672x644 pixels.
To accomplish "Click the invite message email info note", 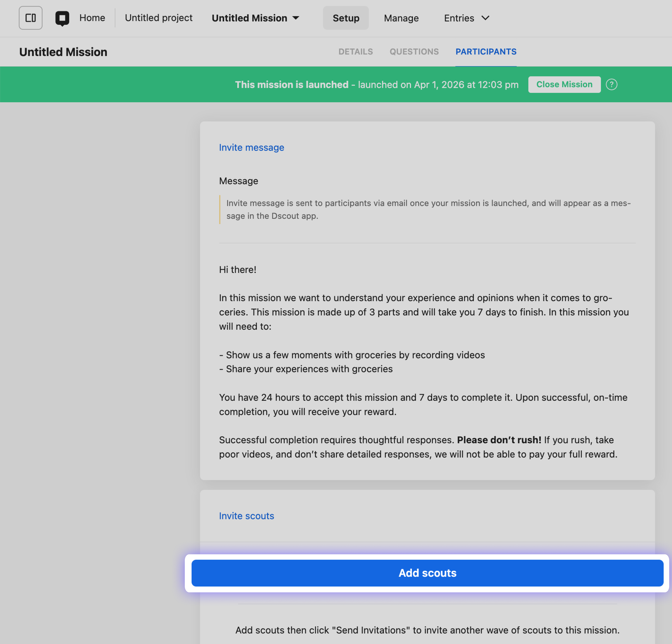I will pos(428,209).
